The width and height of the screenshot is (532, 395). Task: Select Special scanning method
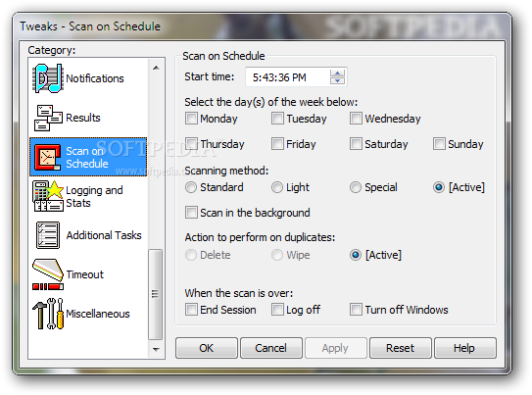click(356, 187)
